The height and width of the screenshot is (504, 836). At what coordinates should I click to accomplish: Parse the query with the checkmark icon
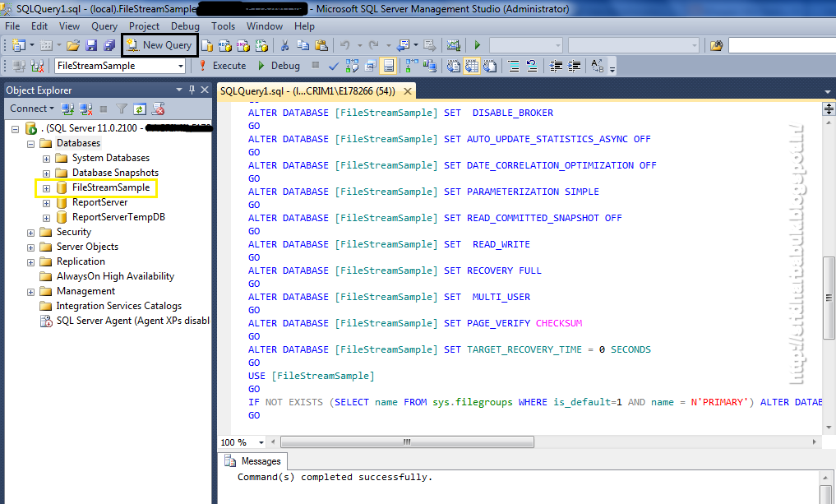point(333,65)
